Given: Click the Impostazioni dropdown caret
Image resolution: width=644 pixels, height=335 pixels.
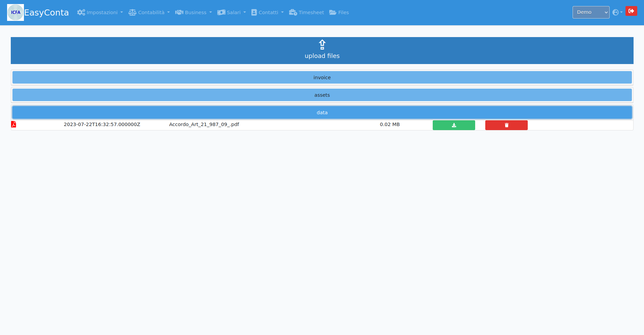Looking at the screenshot, I should pos(122,12).
